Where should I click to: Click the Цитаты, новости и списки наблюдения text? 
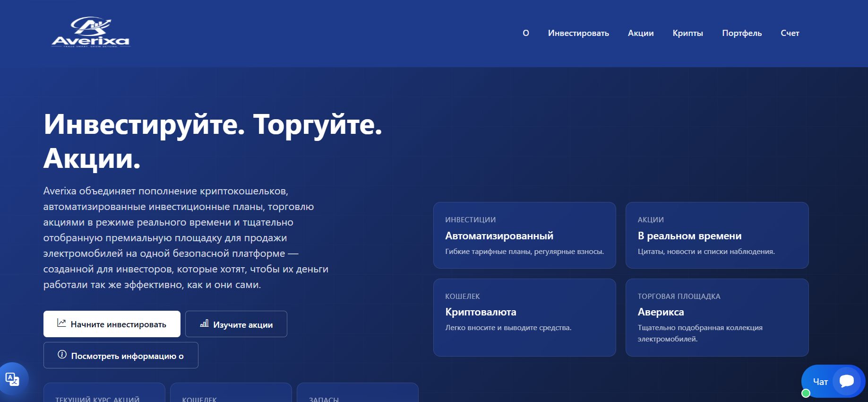[x=706, y=252]
